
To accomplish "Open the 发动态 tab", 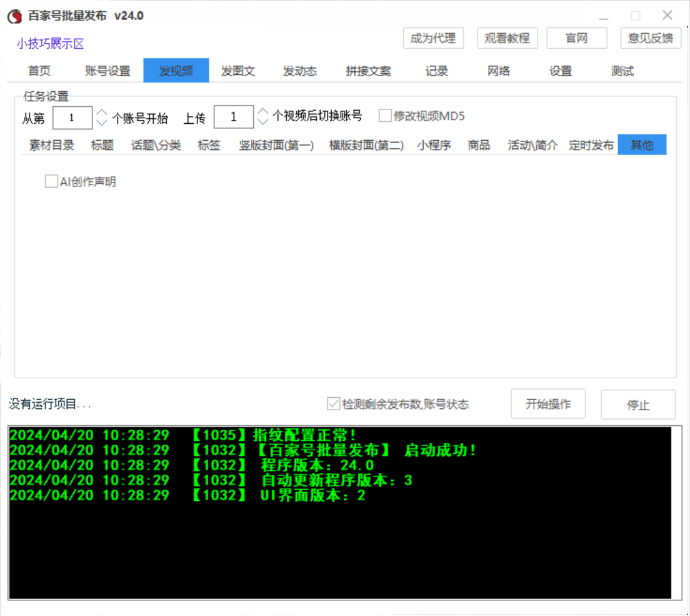I will [299, 71].
